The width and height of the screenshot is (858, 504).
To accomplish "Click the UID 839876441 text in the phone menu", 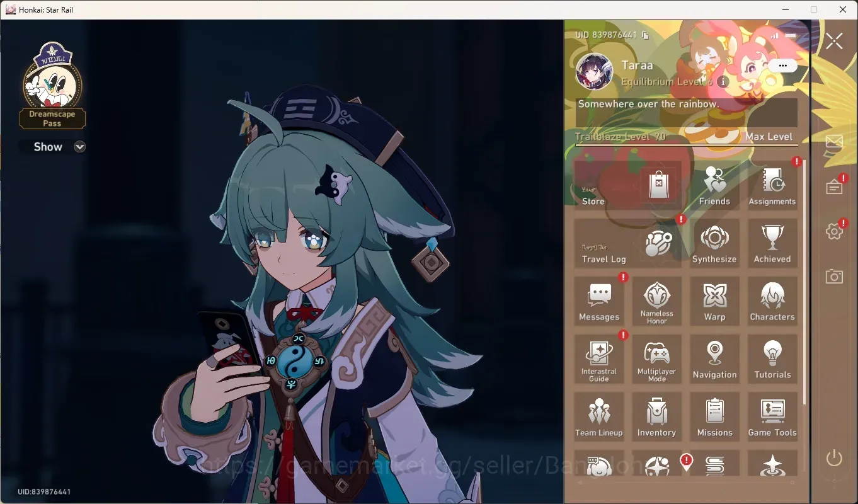I will [x=606, y=35].
